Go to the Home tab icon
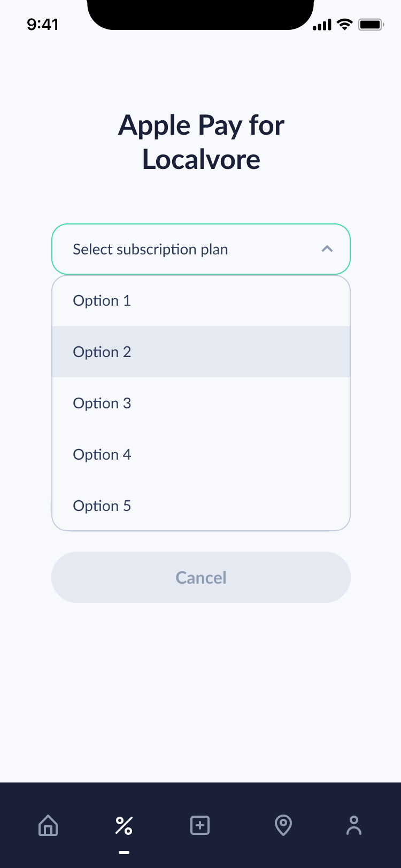The image size is (401, 868). [x=48, y=825]
